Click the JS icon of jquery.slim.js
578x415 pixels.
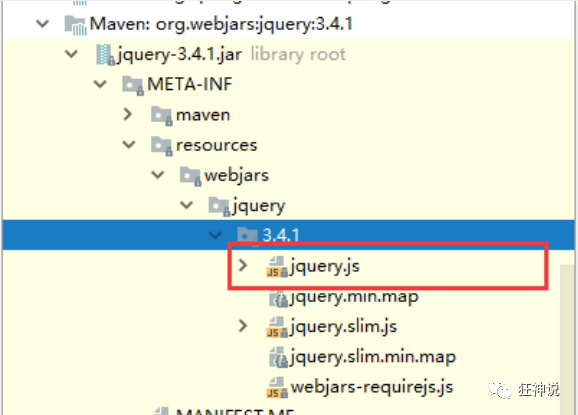click(277, 327)
